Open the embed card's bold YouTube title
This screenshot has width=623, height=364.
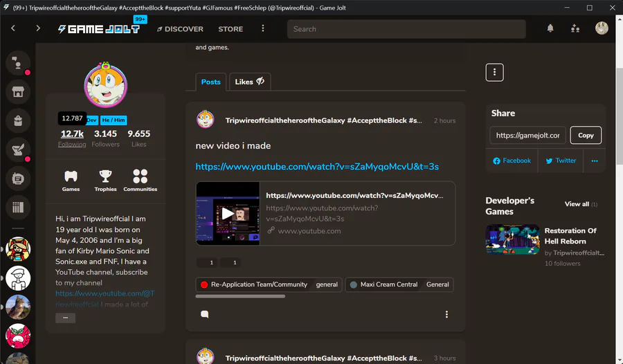click(x=354, y=196)
